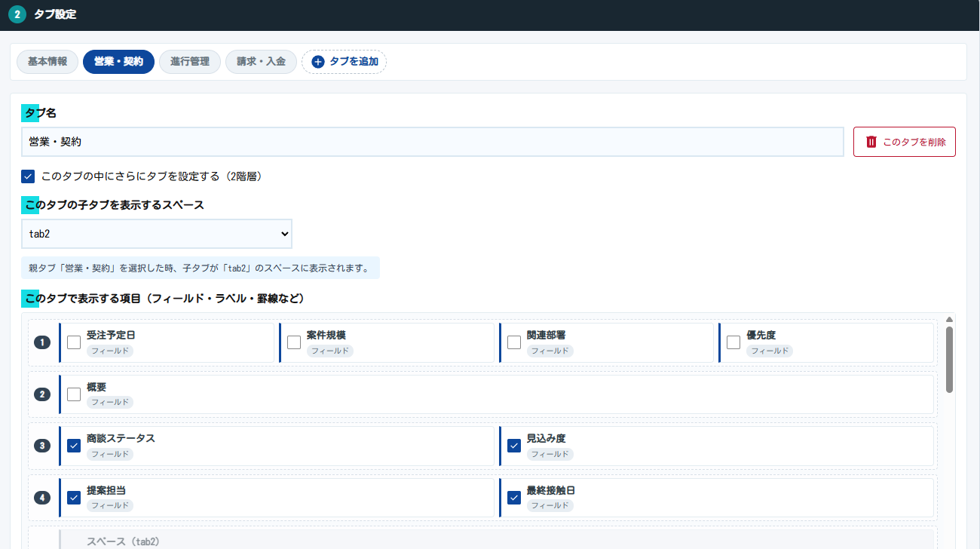Image resolution: width=980 pixels, height=549 pixels.
Task: Click the plus icon in タブを追加
Action: 317,62
